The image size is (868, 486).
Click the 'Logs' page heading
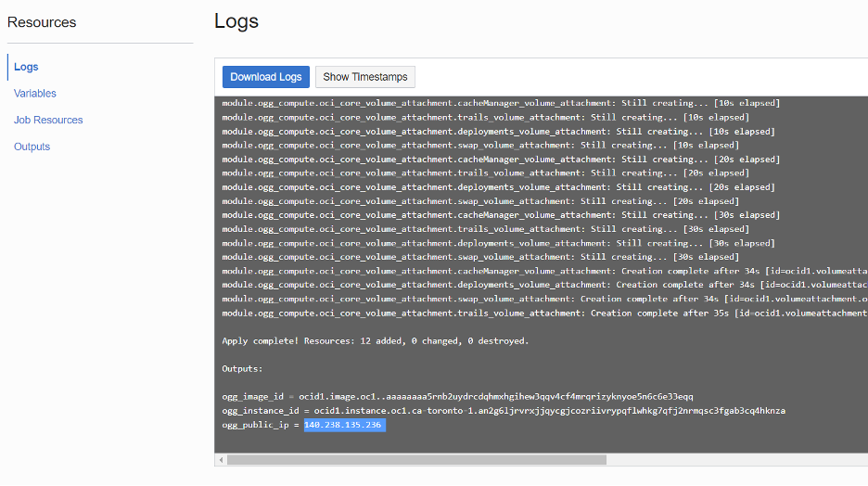pyautogui.click(x=236, y=21)
